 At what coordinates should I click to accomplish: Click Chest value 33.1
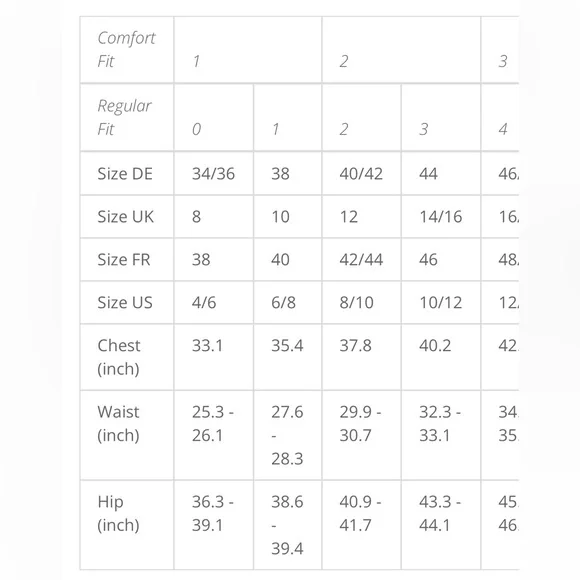pos(208,345)
